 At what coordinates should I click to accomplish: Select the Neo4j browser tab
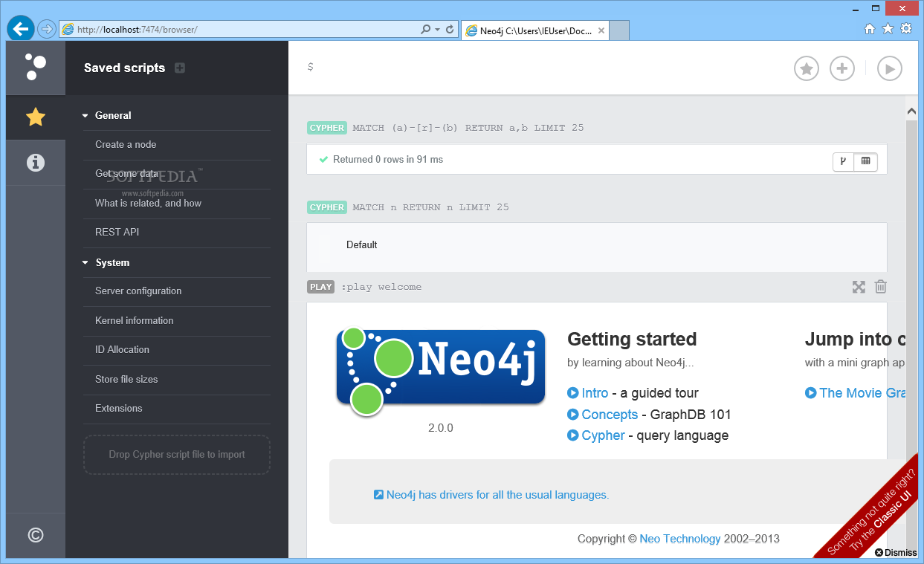coord(535,30)
